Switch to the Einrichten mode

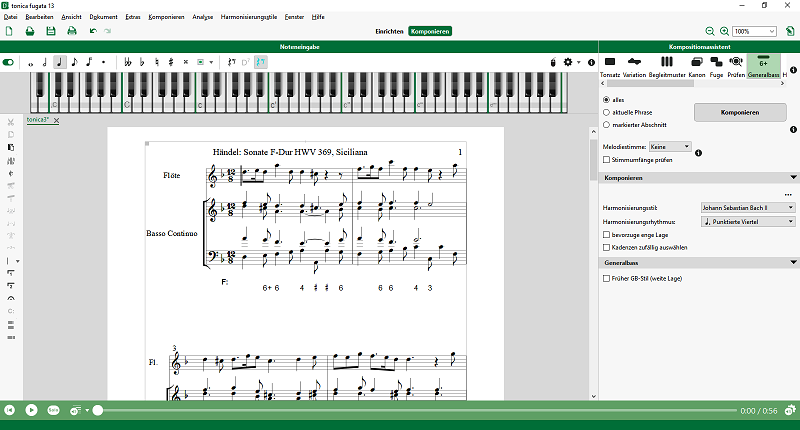click(389, 31)
